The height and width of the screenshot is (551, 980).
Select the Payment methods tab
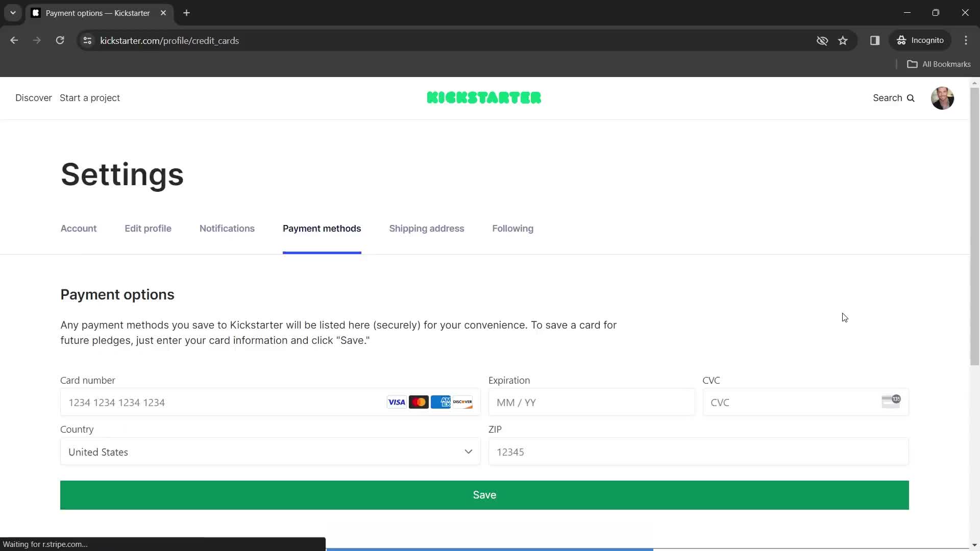pos(322,228)
